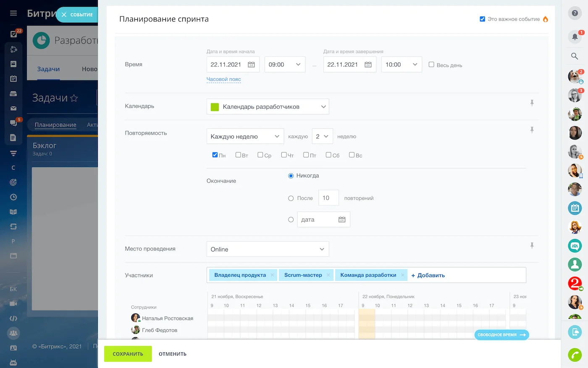Open the Online location dropdown
Screen dimensions: 588x368
click(268, 249)
